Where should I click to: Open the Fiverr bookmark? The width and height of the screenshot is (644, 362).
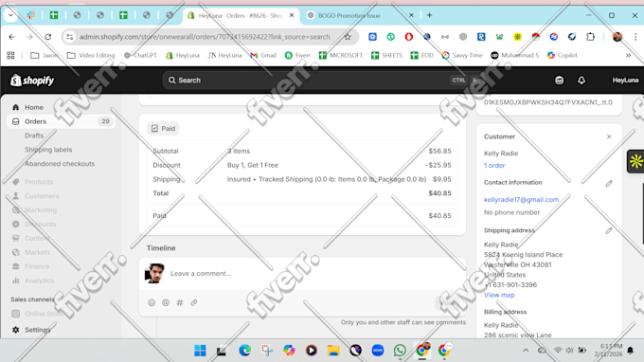click(297, 55)
